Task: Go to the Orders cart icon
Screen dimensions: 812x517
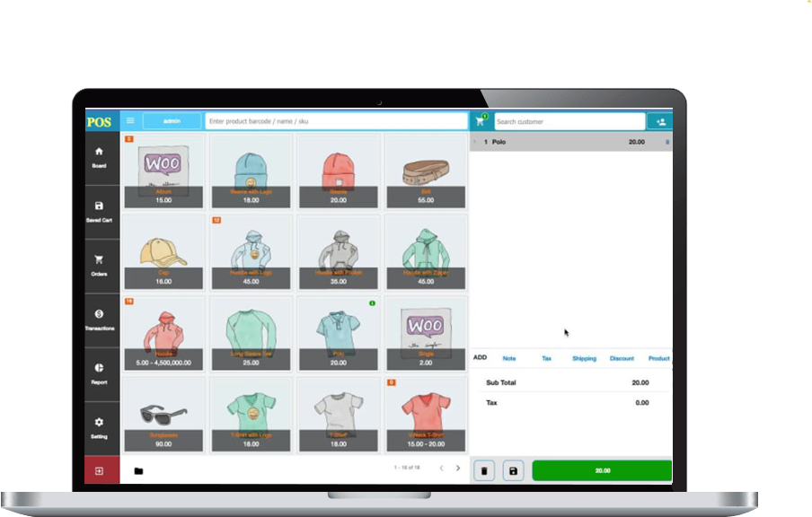Action: 99,259
